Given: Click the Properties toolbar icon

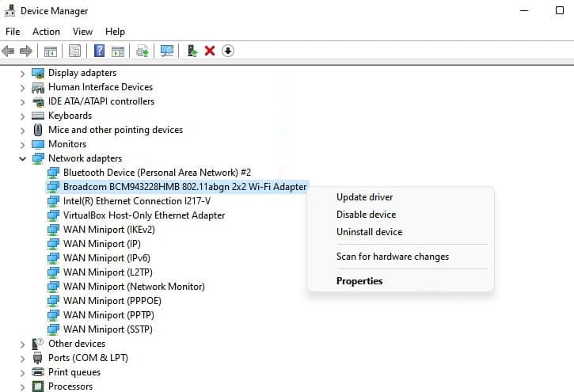Looking at the screenshot, I should [x=75, y=51].
